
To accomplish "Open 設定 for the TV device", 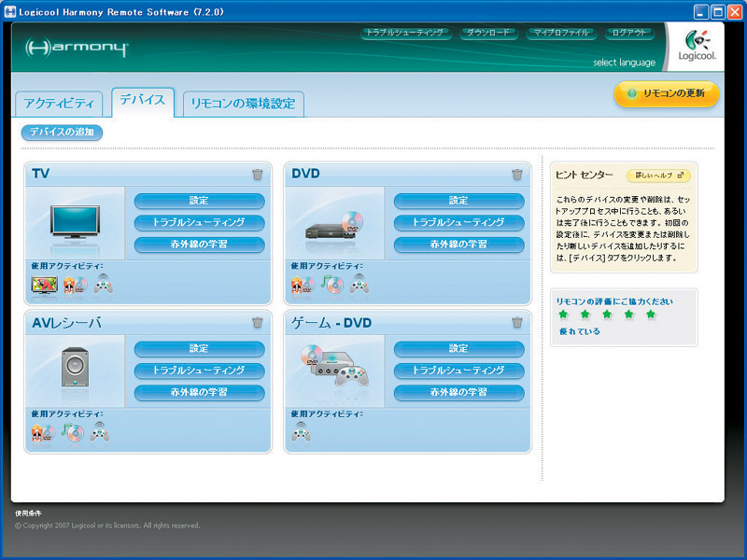I will coord(199,201).
